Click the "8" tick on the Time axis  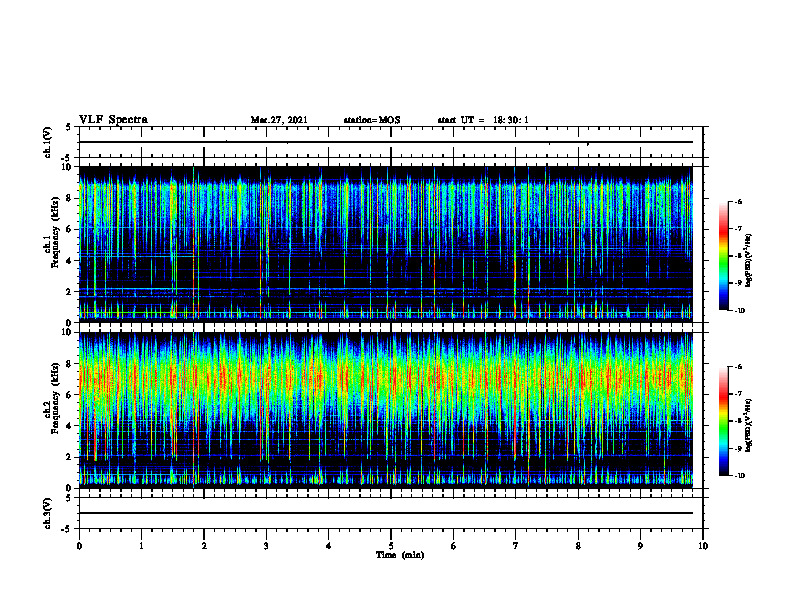[x=578, y=546]
